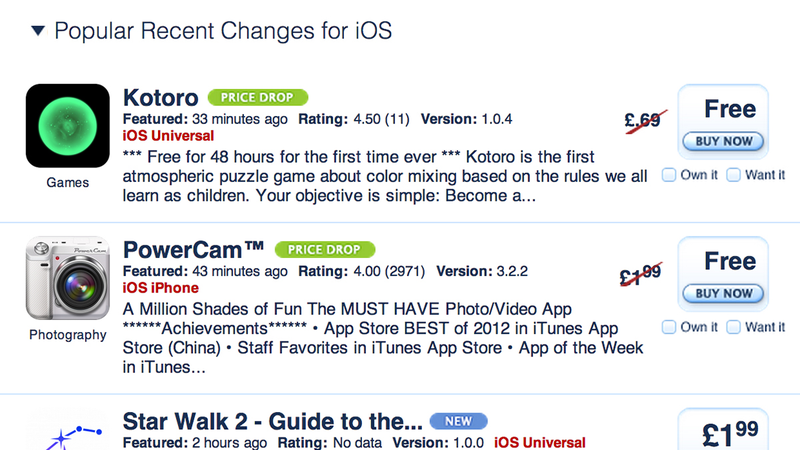Image resolution: width=800 pixels, height=450 pixels.
Task: Tick the Want it checkbox for Kotoro
Action: [733, 175]
